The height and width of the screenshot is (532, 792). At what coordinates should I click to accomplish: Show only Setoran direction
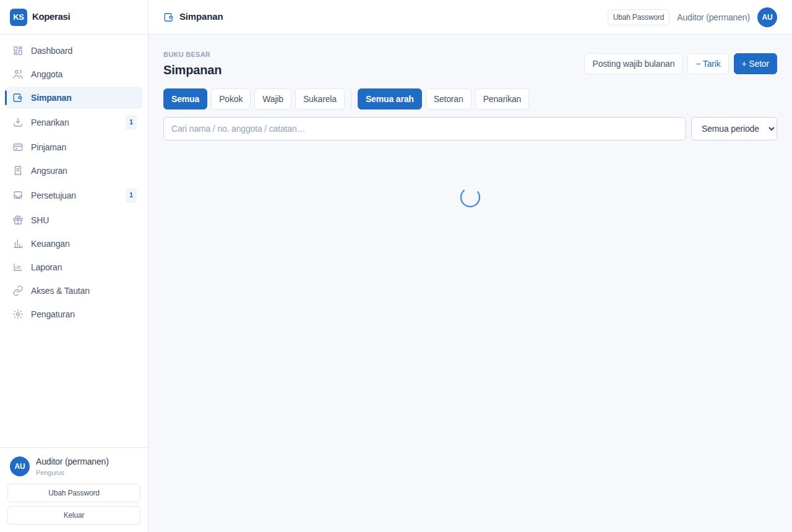pyautogui.click(x=449, y=99)
